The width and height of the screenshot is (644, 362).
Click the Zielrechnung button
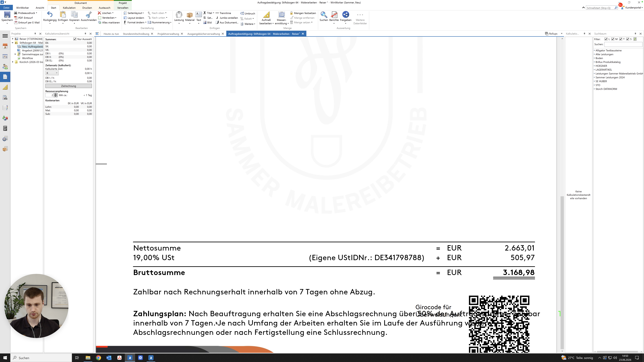pos(69,86)
